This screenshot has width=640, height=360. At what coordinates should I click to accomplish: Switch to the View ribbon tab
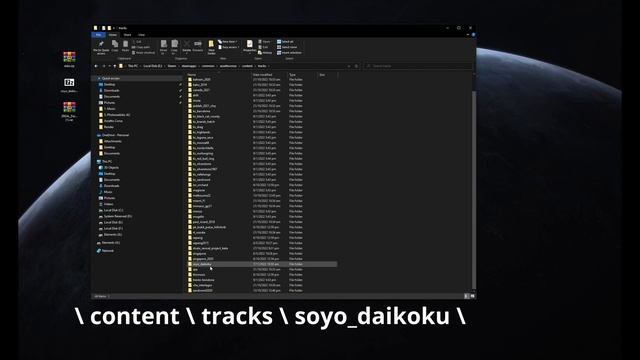[141, 35]
